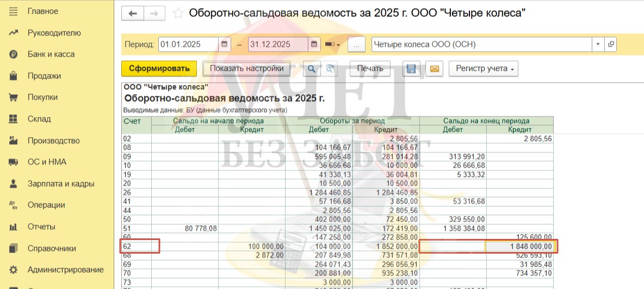The image size is (644, 289).
Task: Open the standard period selection dropdown
Action: pos(332,45)
